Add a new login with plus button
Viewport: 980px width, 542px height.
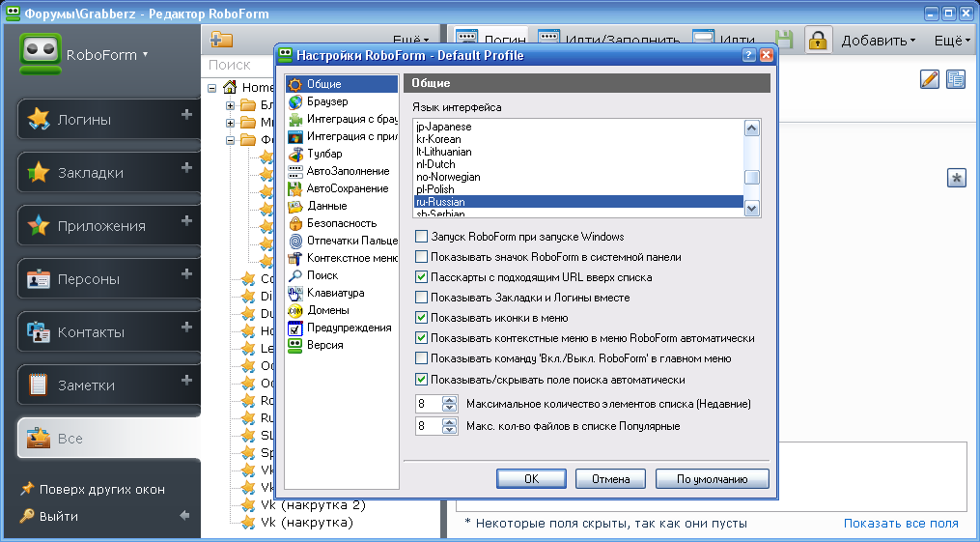pyautogui.click(x=186, y=114)
